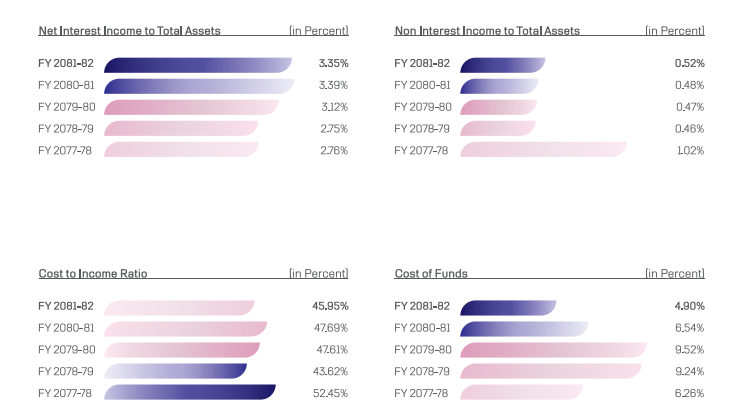Click the 47.69% percentage figure

tap(331, 328)
